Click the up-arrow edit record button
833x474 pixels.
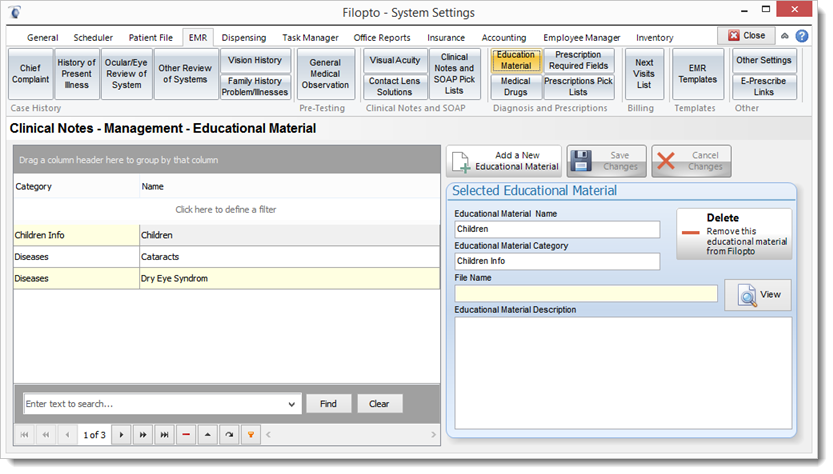(208, 435)
